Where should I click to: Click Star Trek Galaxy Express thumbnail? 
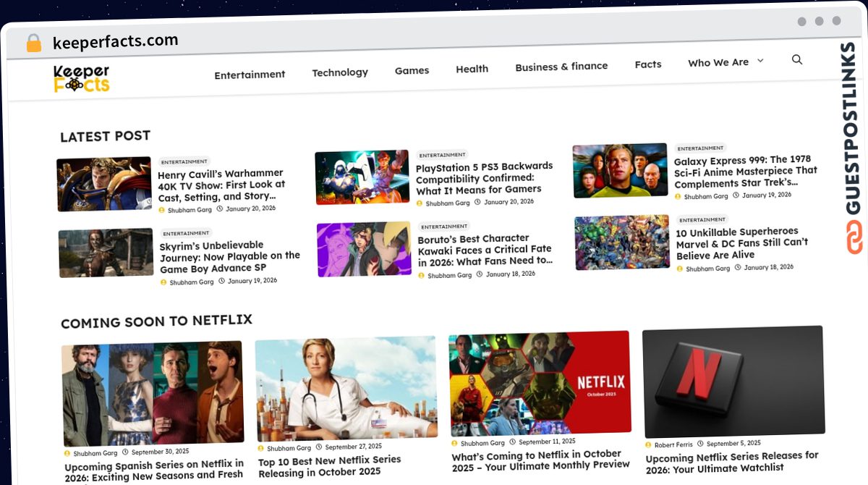(x=620, y=170)
